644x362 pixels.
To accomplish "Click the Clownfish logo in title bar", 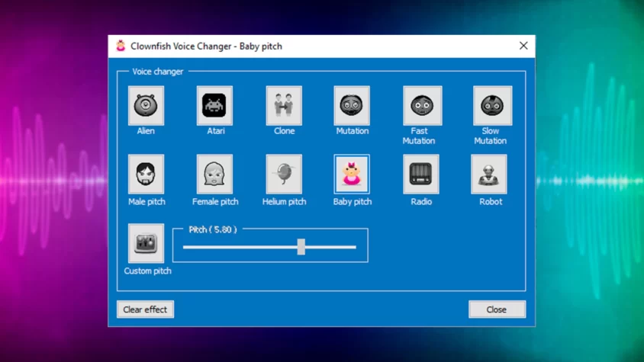I will [121, 46].
